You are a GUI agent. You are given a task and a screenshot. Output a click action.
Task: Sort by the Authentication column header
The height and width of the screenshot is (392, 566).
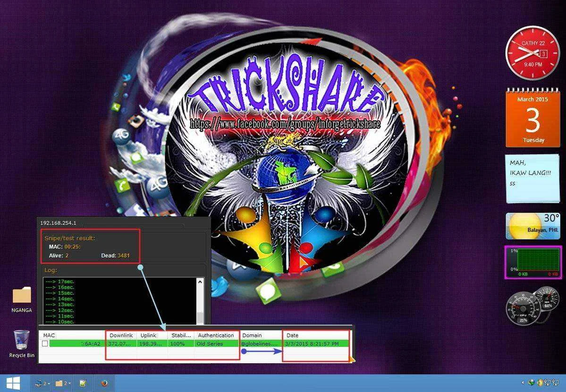coord(216,335)
